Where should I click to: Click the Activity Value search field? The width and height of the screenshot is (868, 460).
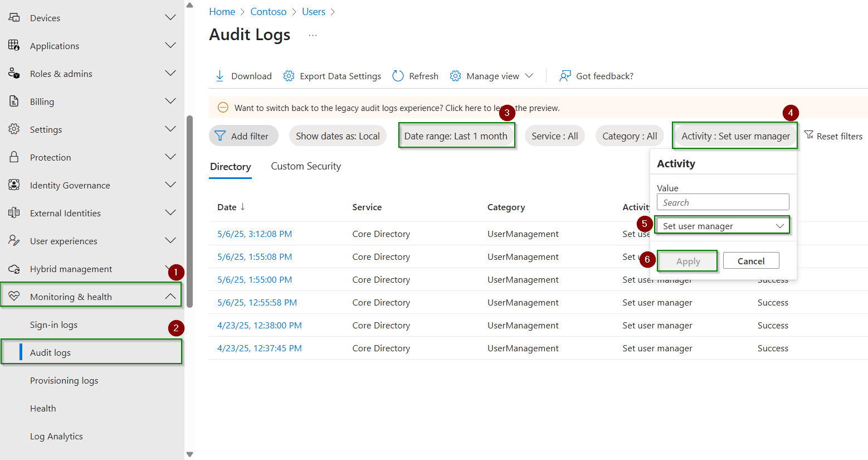point(722,202)
